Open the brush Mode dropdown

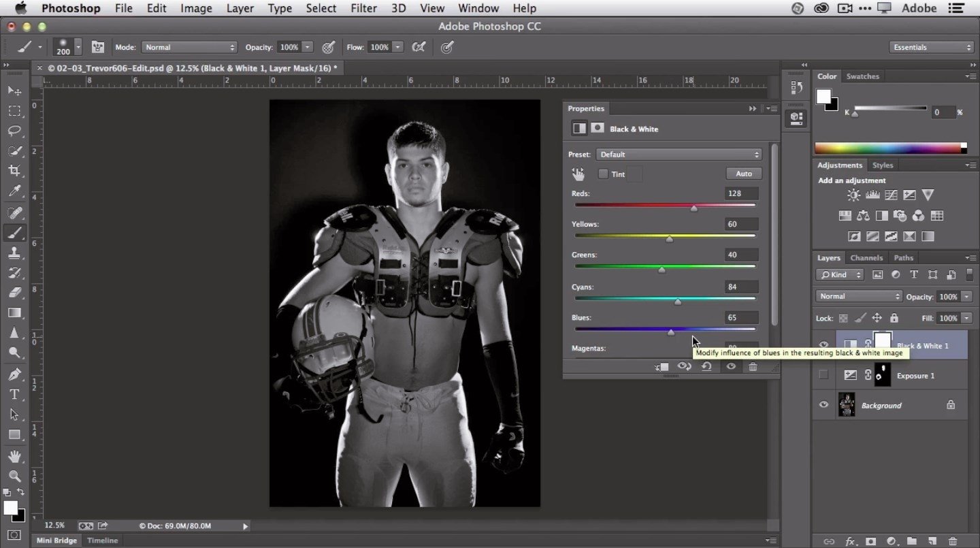pos(189,47)
